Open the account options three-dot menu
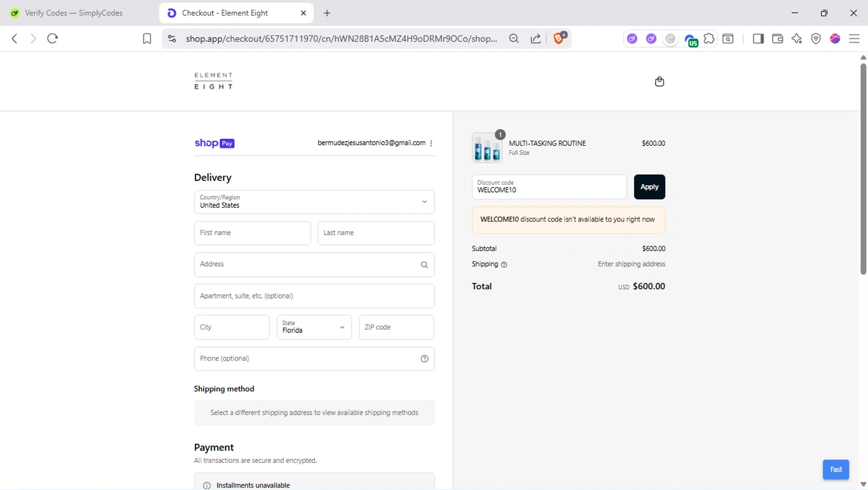 tap(431, 143)
